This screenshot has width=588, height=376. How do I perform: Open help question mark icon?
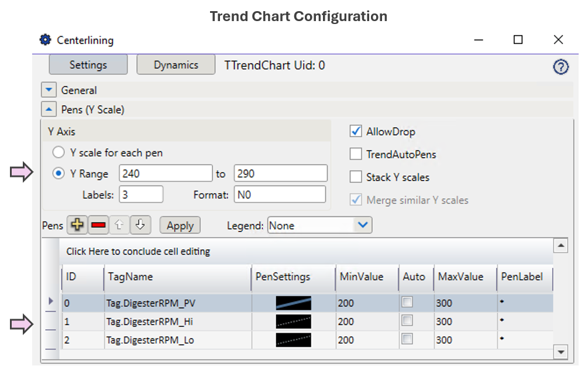tap(561, 67)
